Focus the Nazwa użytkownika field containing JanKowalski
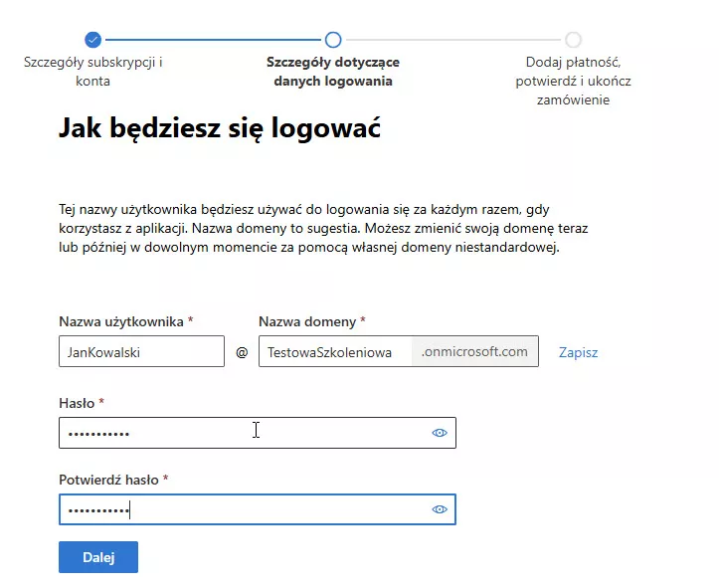The height and width of the screenshot is (588, 719). coord(141,352)
